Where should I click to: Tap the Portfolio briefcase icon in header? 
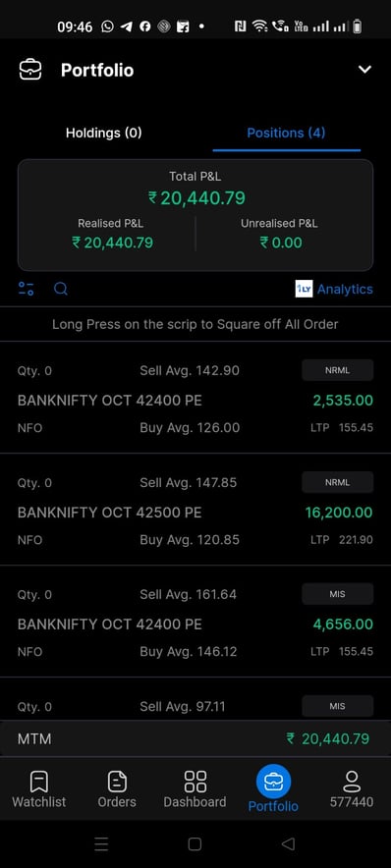pyautogui.click(x=29, y=70)
